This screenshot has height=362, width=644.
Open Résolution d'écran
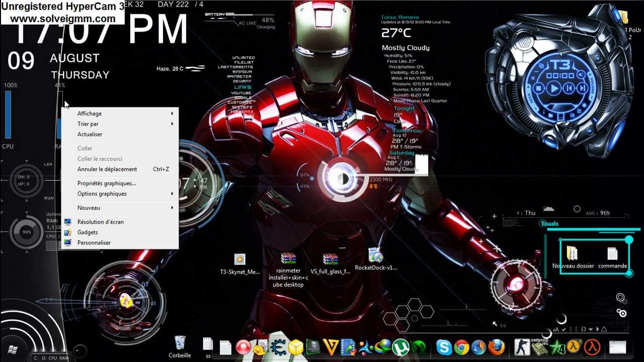(120, 222)
